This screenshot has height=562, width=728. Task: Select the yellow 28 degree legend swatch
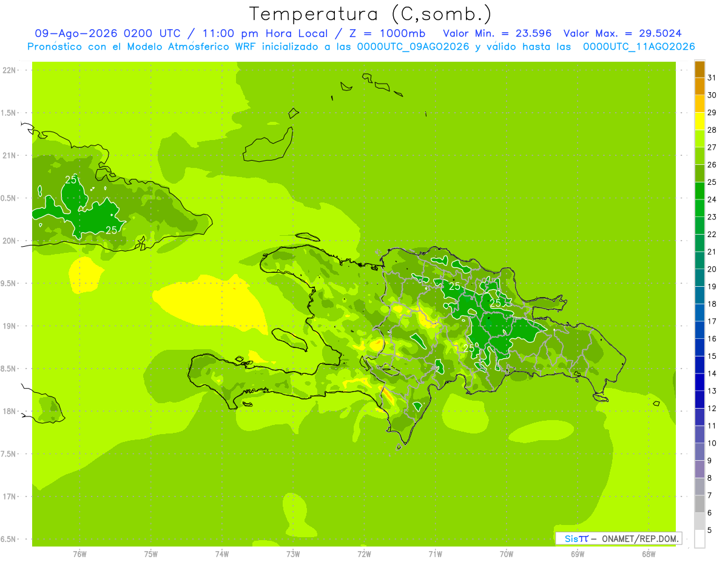coord(699,121)
